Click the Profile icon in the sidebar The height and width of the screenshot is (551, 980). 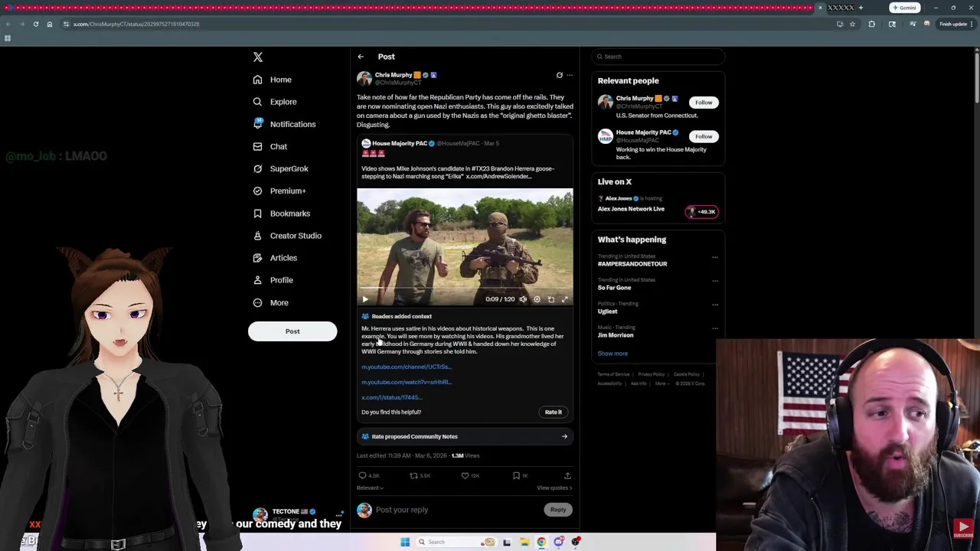(x=257, y=280)
